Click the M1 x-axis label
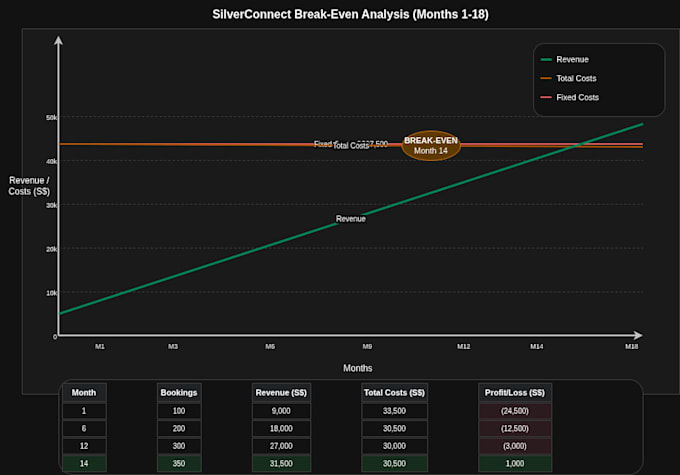This screenshot has height=475, width=680. pyautogui.click(x=100, y=346)
